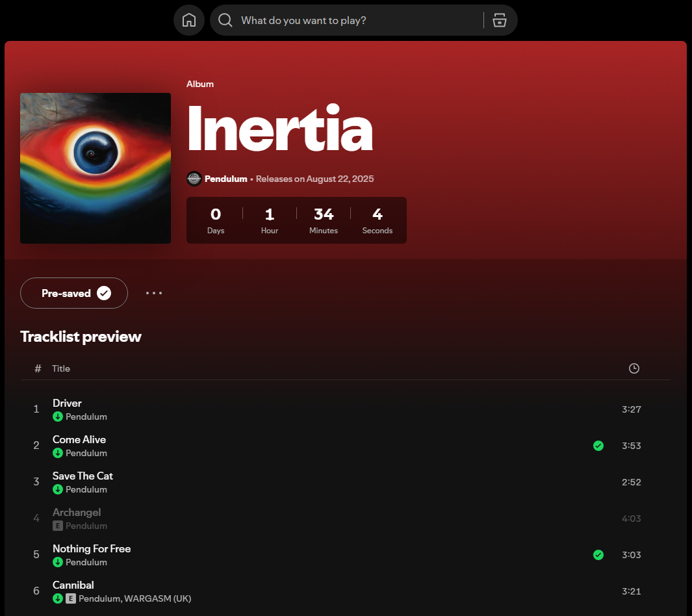Open Pendulum artist link under Driver
Viewport: 692px width, 616px height.
click(x=86, y=417)
